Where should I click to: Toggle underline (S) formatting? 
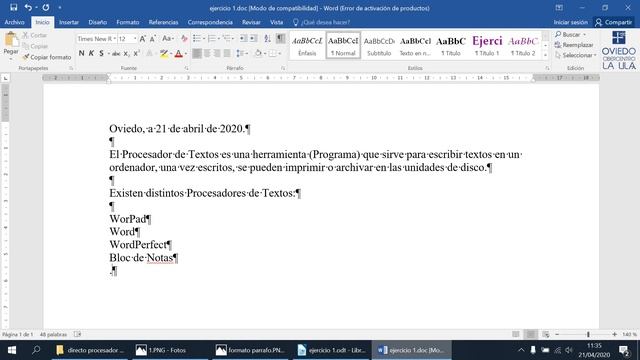(101, 53)
